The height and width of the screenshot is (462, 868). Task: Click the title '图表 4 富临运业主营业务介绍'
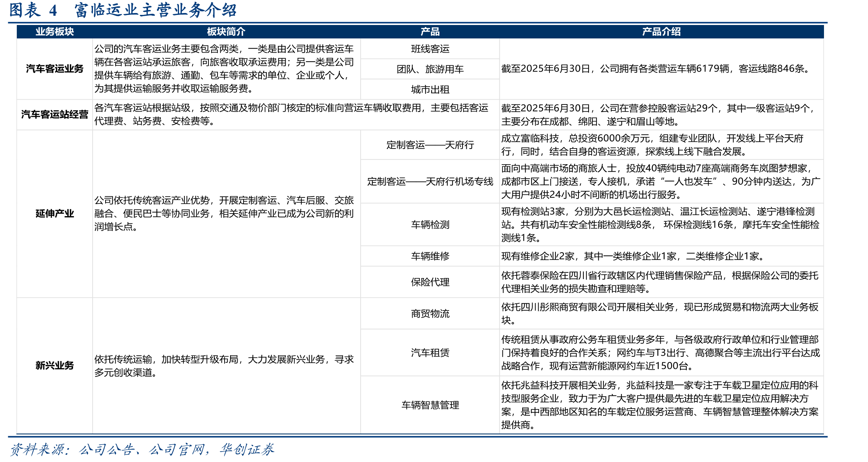[x=123, y=10]
